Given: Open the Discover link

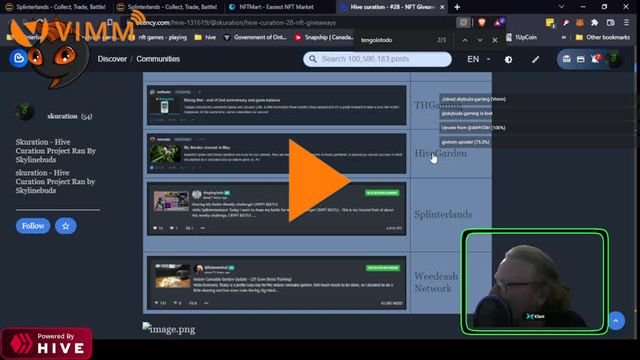Looking at the screenshot, I should 112,59.
